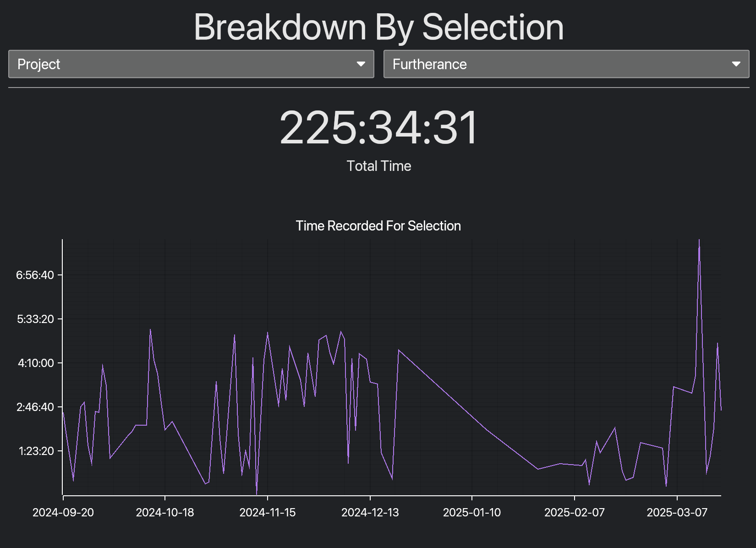Click the 2025-01-10 axis label
The width and height of the screenshot is (756, 548).
point(473,513)
